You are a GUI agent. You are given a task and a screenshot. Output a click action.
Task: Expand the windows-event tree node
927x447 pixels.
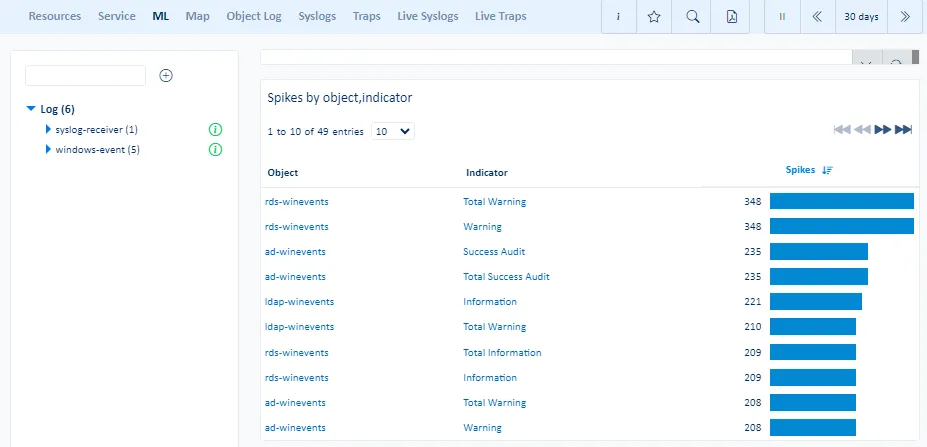[x=47, y=150]
